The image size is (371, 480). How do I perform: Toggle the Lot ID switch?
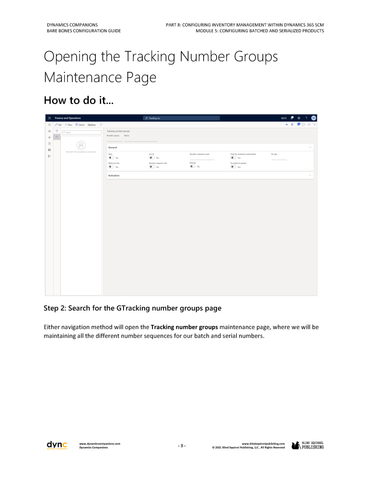click(152, 158)
